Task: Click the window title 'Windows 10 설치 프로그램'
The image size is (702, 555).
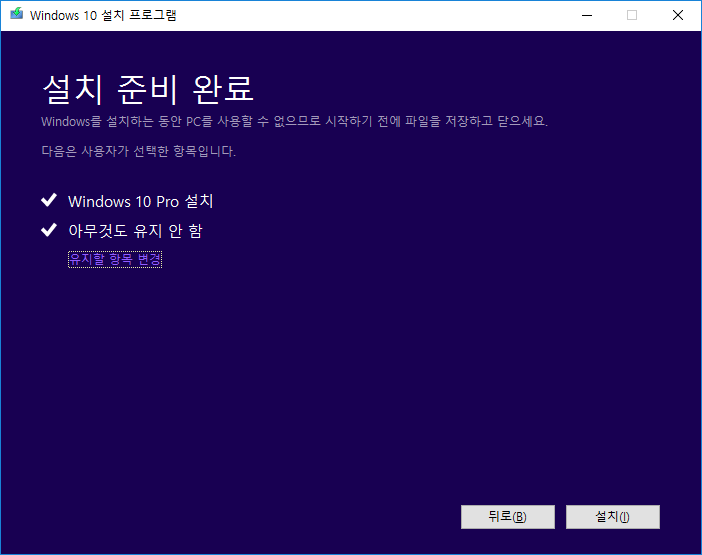Action: click(x=103, y=15)
